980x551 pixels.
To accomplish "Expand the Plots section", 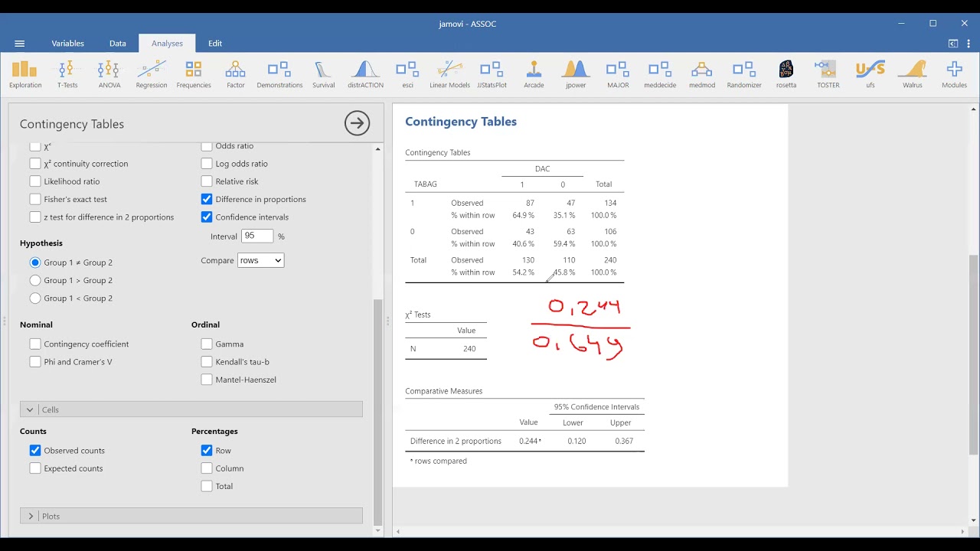I will [191, 517].
